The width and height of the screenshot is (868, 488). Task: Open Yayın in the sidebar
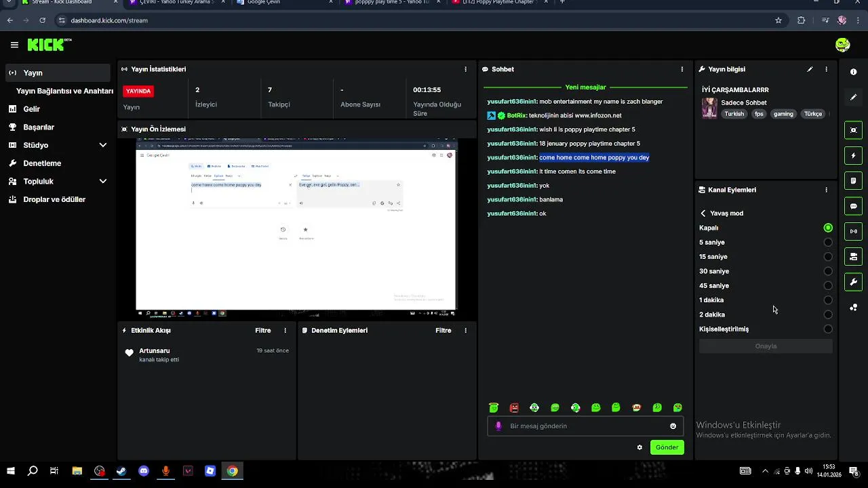58,73
